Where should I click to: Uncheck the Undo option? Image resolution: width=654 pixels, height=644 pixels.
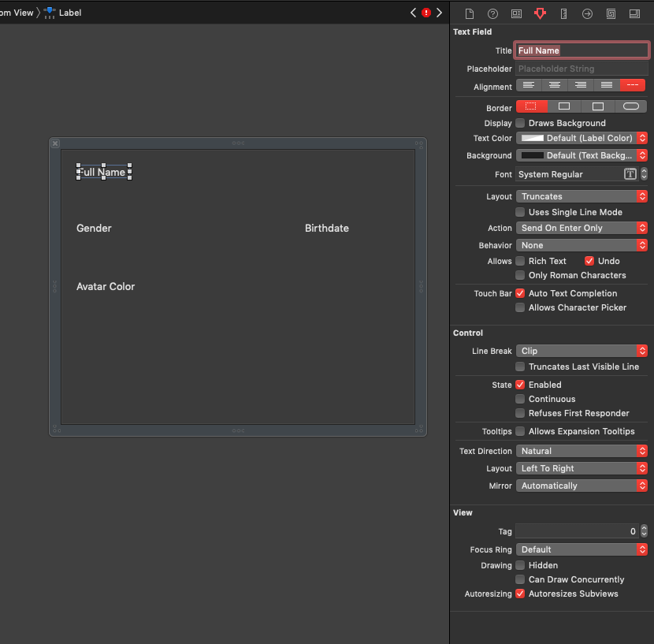coord(589,261)
